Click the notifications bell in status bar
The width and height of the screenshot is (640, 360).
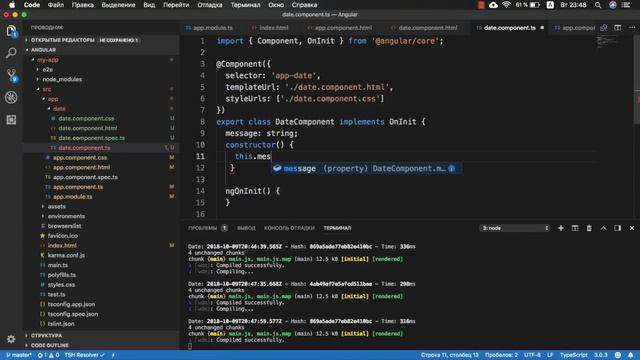(x=631, y=355)
